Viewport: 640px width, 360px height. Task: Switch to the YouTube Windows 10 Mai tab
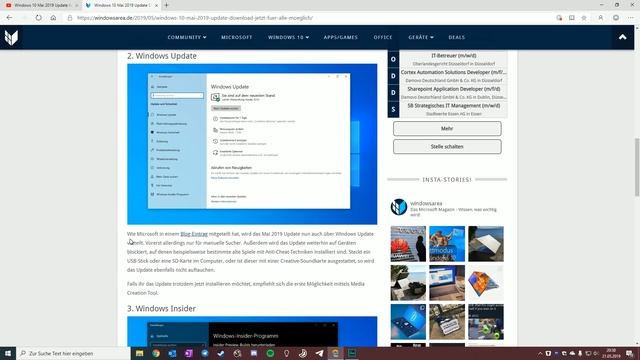[x=41, y=5]
